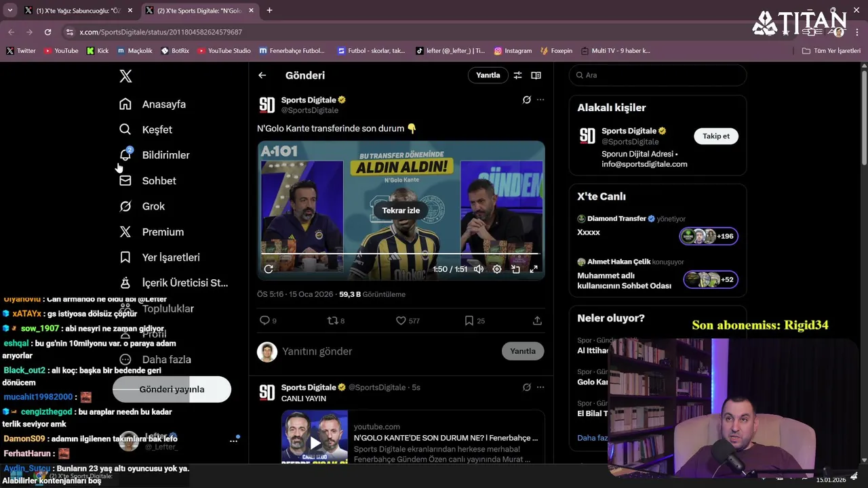Open YouTube Studio bookmark
The image size is (868, 488).
[224, 51]
